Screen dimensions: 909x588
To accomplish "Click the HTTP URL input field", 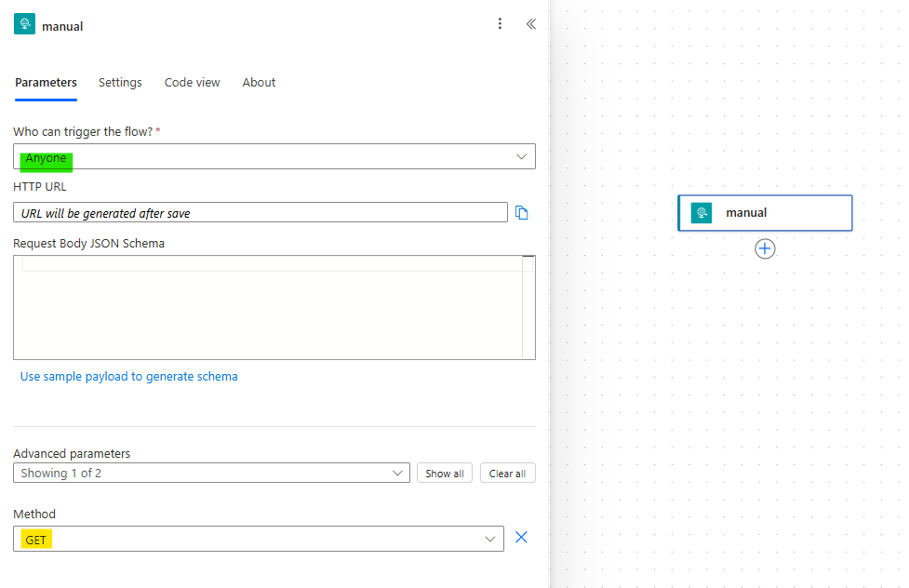I will (261, 212).
